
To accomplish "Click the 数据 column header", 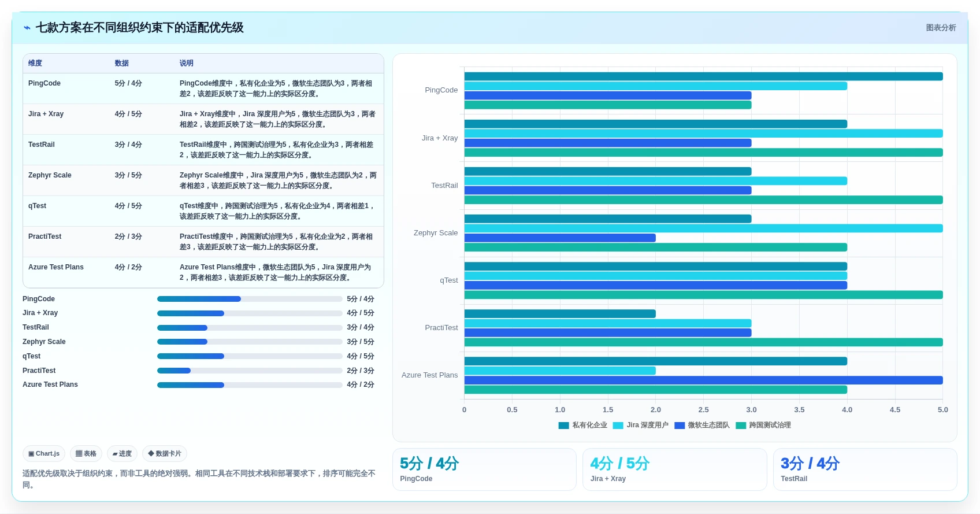I will coord(121,63).
